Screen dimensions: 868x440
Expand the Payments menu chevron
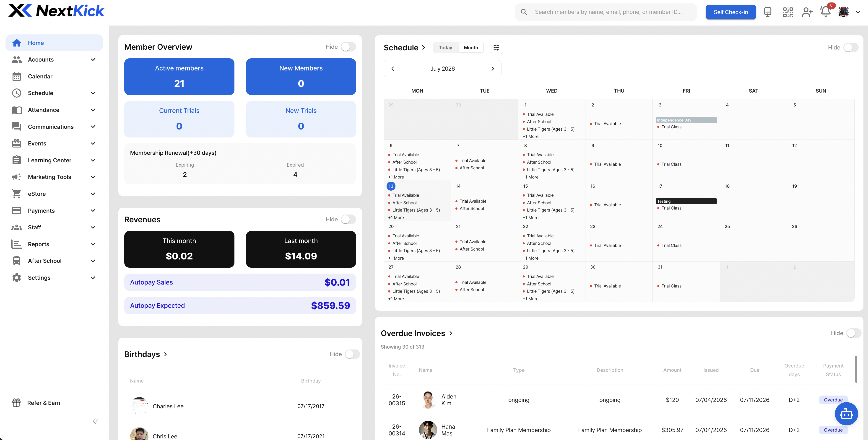(x=93, y=211)
